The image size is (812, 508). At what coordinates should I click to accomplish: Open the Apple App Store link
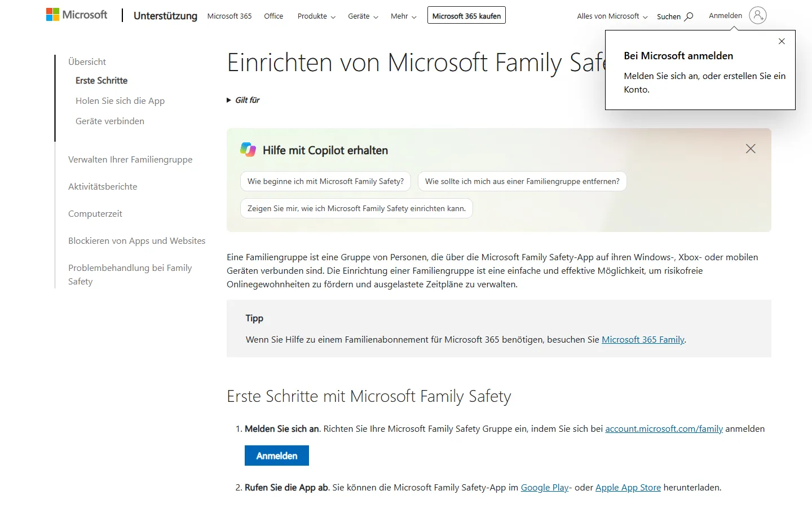point(628,488)
